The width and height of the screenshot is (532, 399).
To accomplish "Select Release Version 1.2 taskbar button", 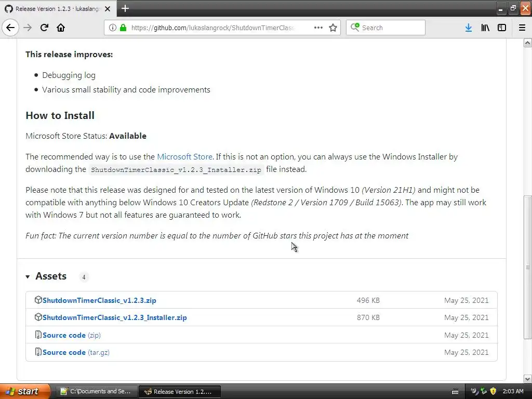I will tap(180, 392).
